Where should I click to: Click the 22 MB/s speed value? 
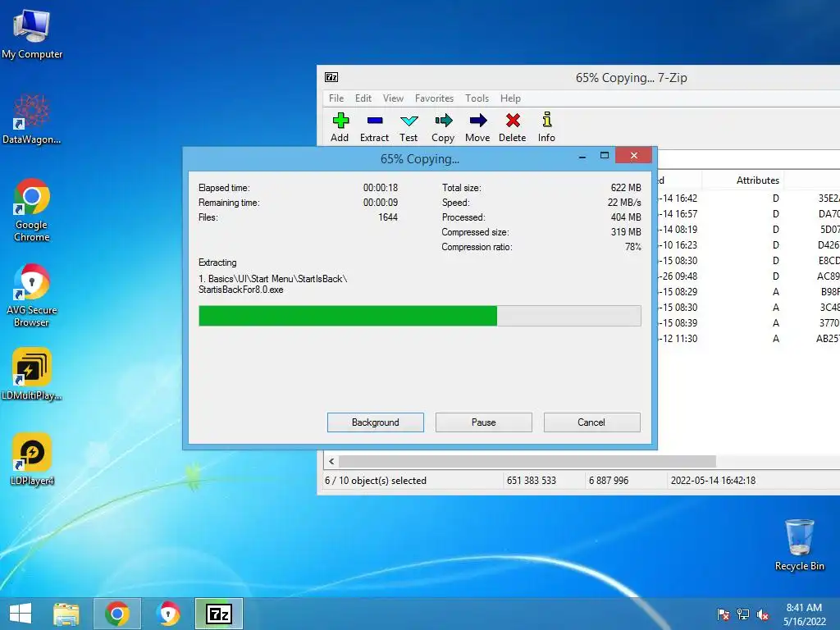coord(624,203)
